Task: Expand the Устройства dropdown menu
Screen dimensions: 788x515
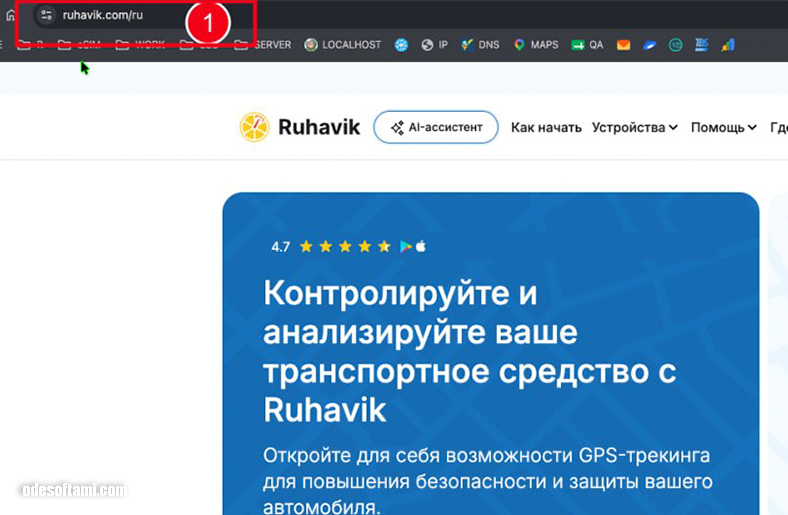Action: click(x=635, y=128)
